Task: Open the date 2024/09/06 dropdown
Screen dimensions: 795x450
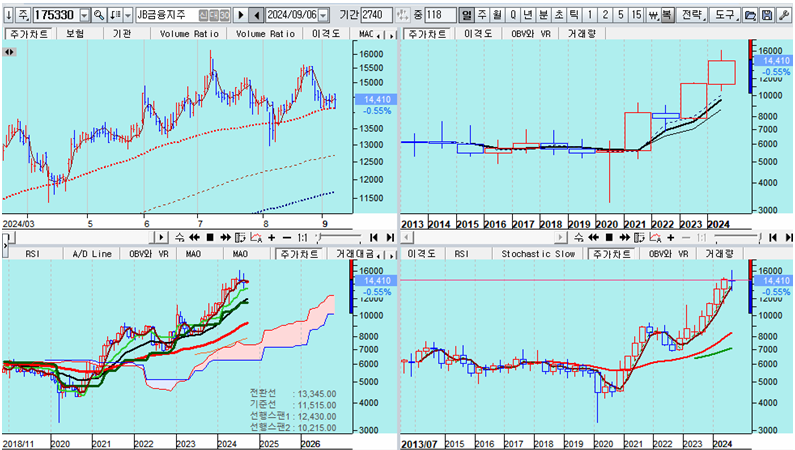Action: point(320,15)
